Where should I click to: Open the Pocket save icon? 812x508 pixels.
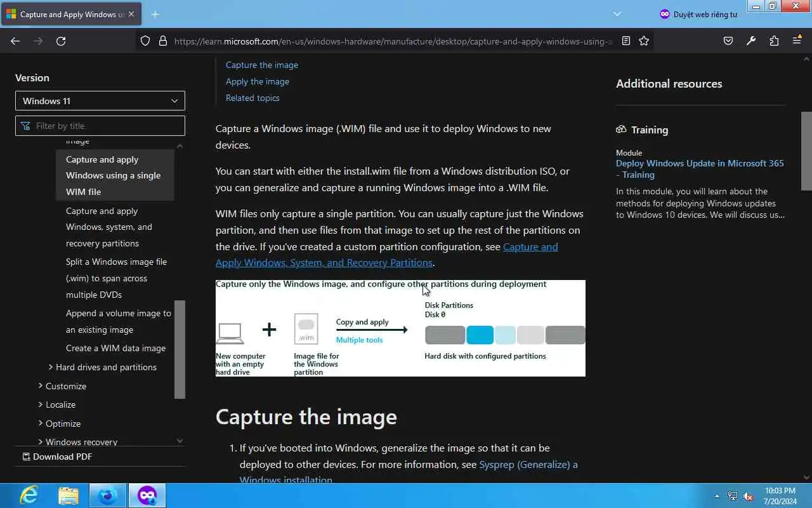click(x=728, y=41)
